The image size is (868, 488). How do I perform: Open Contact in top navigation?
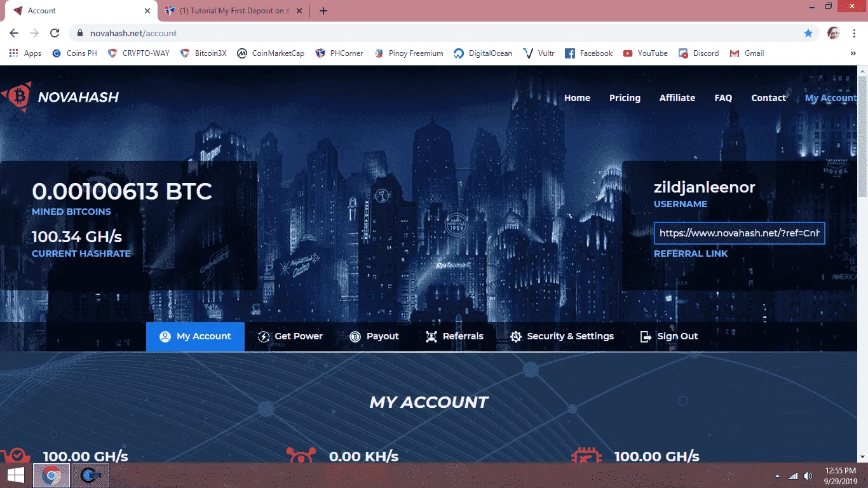[x=768, y=98]
